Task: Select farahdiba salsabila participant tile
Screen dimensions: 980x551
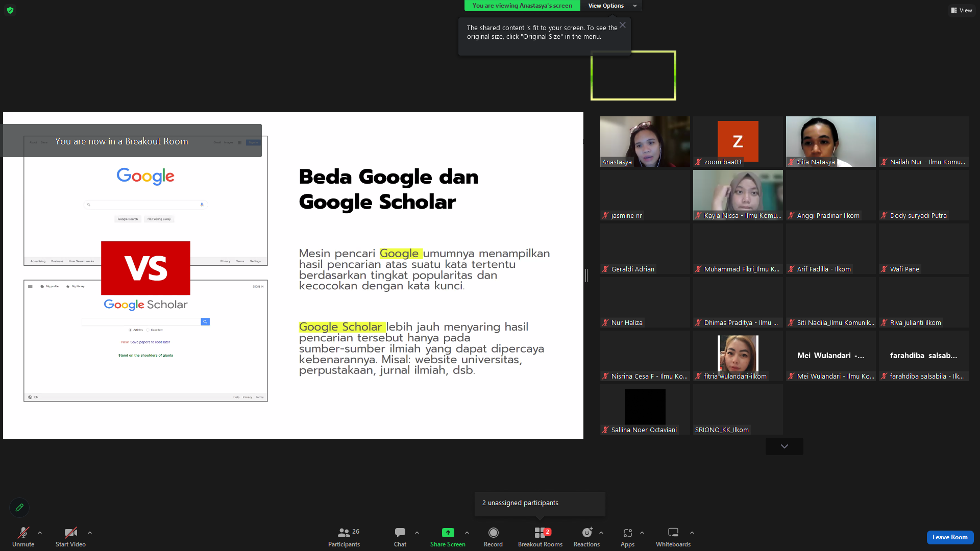Action: point(924,356)
